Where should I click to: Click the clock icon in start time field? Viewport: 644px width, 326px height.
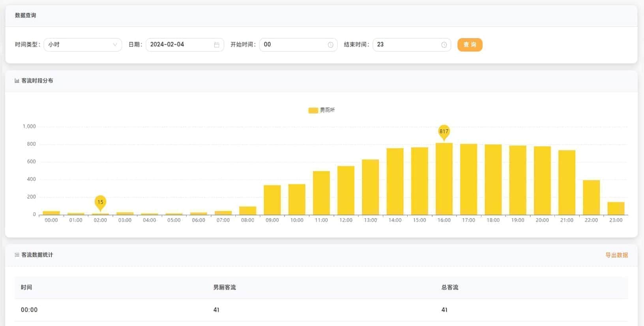tap(330, 45)
